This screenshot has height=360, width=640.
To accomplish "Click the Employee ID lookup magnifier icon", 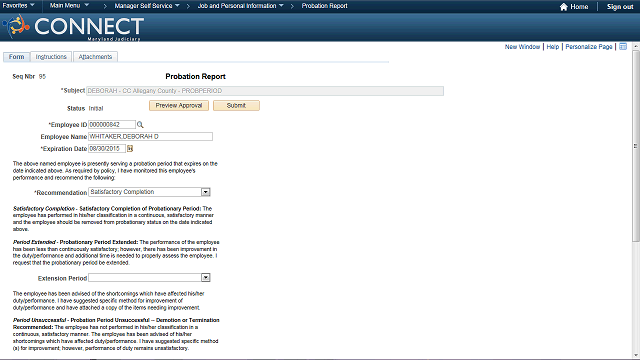I will [140, 125].
